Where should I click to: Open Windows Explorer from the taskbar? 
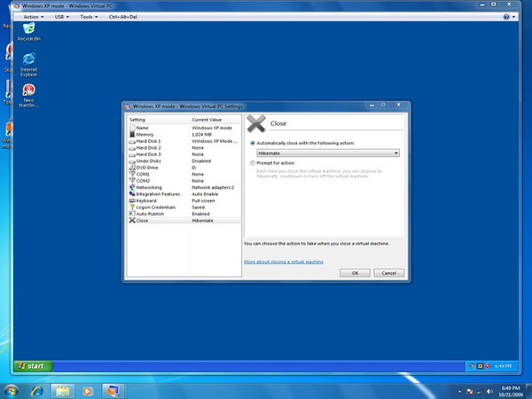[x=62, y=391]
